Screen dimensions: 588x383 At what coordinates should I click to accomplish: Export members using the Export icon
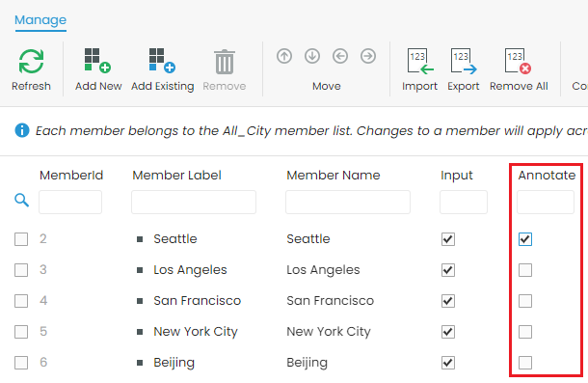tap(464, 61)
